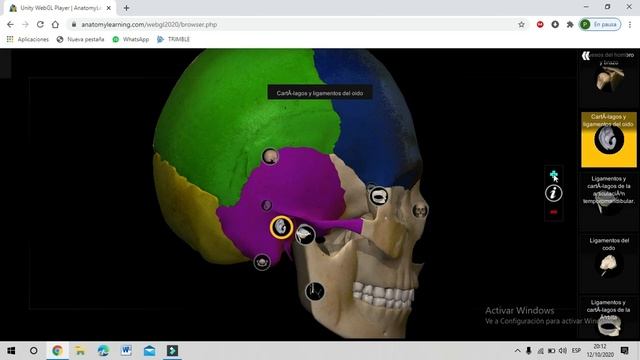This screenshot has height=360, width=640.
Task: Click the red minus zoom icon
Action: [553, 212]
